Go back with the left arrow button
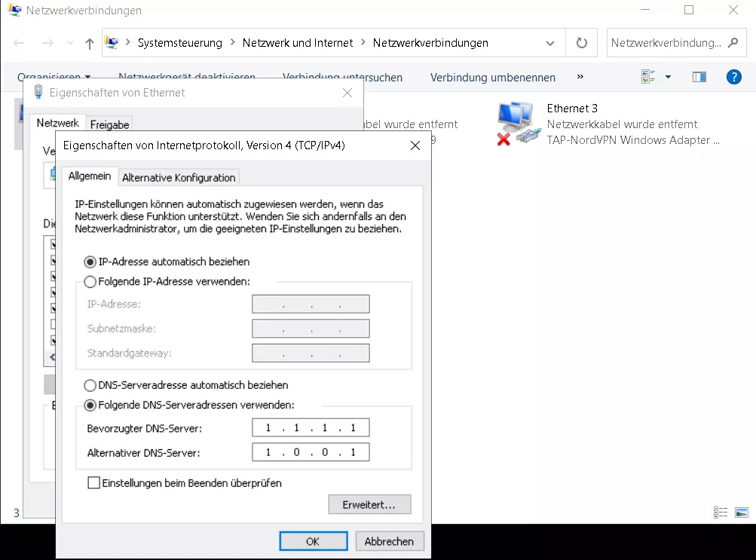Screen dimensions: 756x560 (19, 44)
